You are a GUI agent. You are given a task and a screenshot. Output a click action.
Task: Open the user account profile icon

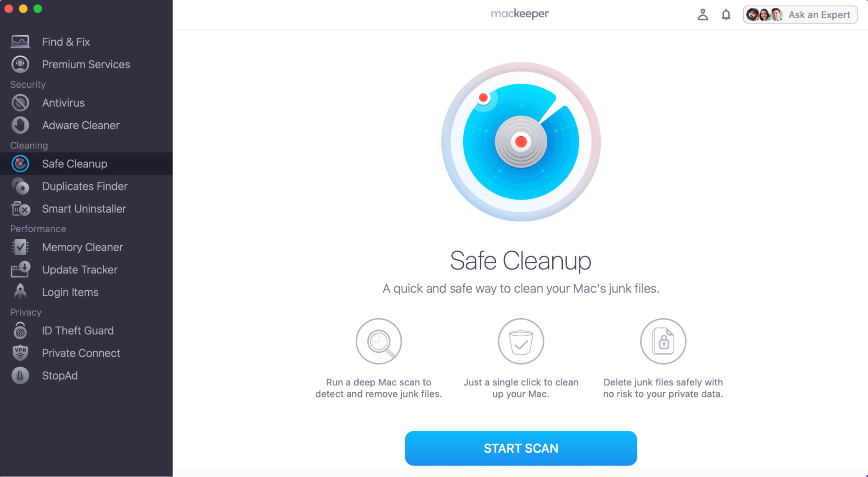pos(703,14)
